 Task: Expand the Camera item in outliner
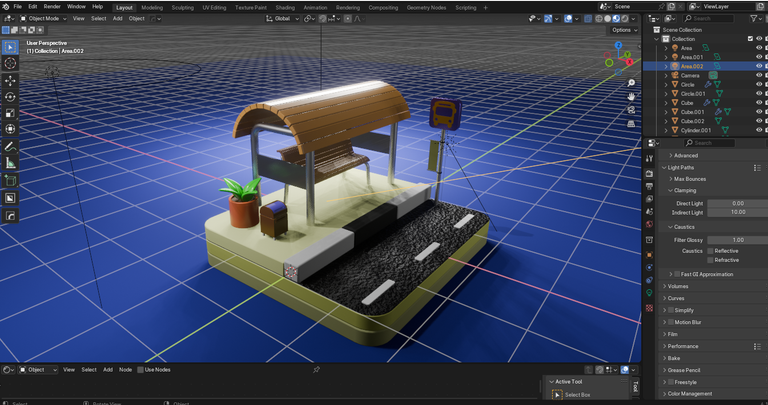[x=666, y=75]
